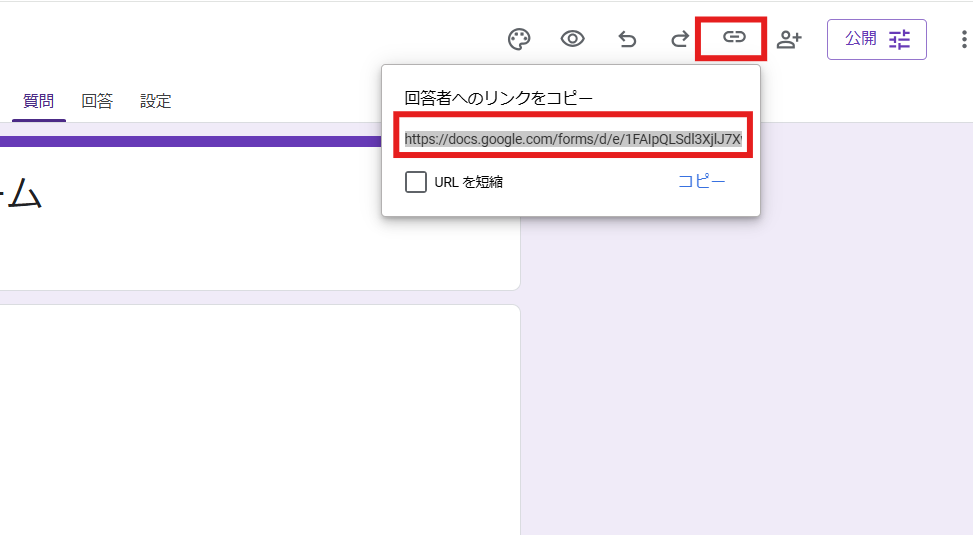The width and height of the screenshot is (973, 535).
Task: Open the 設定 tab
Action: pos(155,101)
